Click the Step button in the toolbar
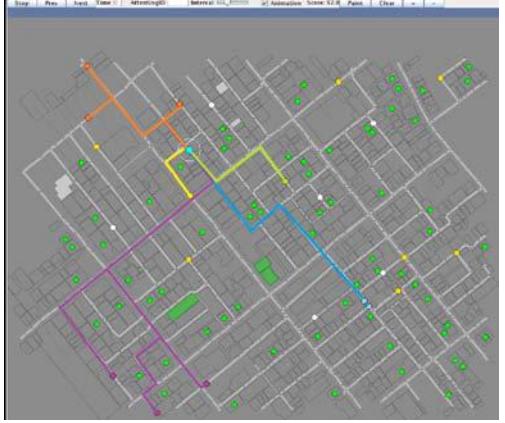Image resolution: width=505 pixels, height=423 pixels. (x=22, y=3)
